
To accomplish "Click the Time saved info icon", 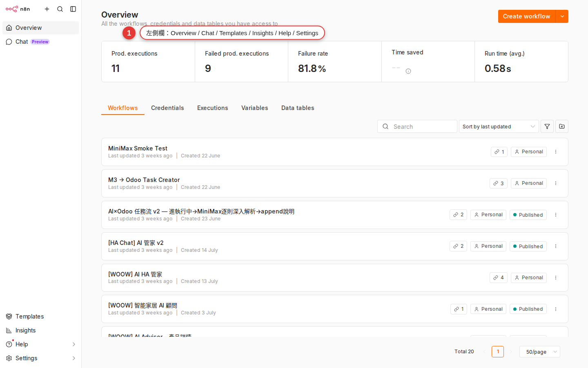I will [408, 71].
